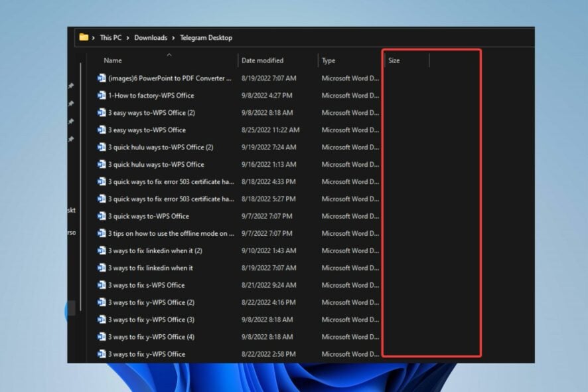Click Word icon of '3 ways to fix linkedin when it (2)'
The image size is (588, 392).
coord(102,250)
